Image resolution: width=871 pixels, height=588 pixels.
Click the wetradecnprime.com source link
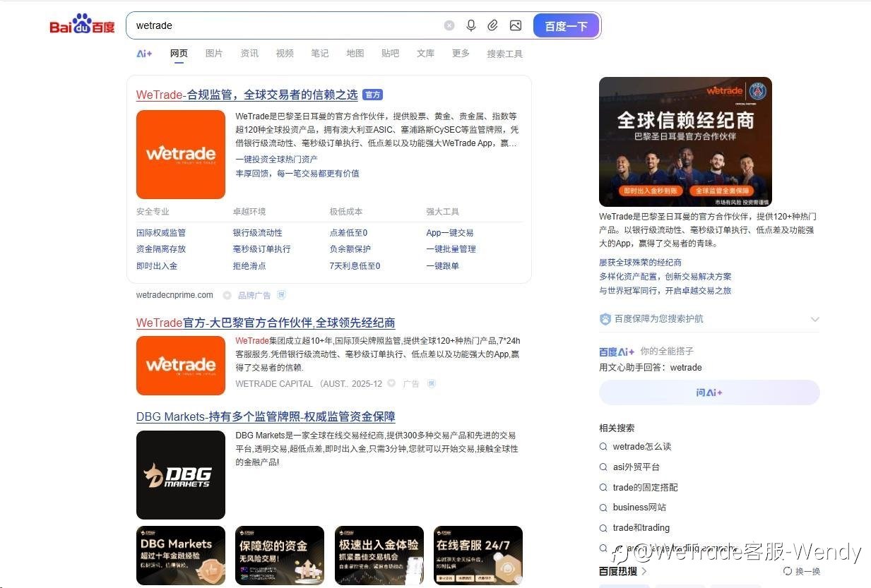pyautogui.click(x=174, y=295)
